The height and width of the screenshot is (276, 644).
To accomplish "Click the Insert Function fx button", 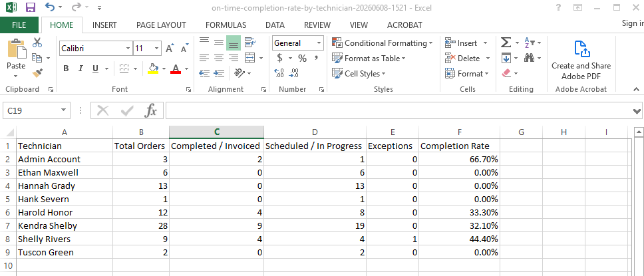I will pos(151,110).
